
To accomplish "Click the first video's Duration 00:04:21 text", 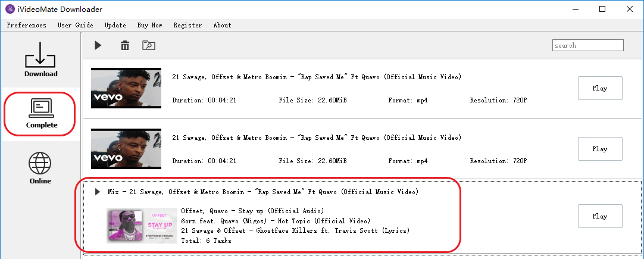I will point(204,100).
